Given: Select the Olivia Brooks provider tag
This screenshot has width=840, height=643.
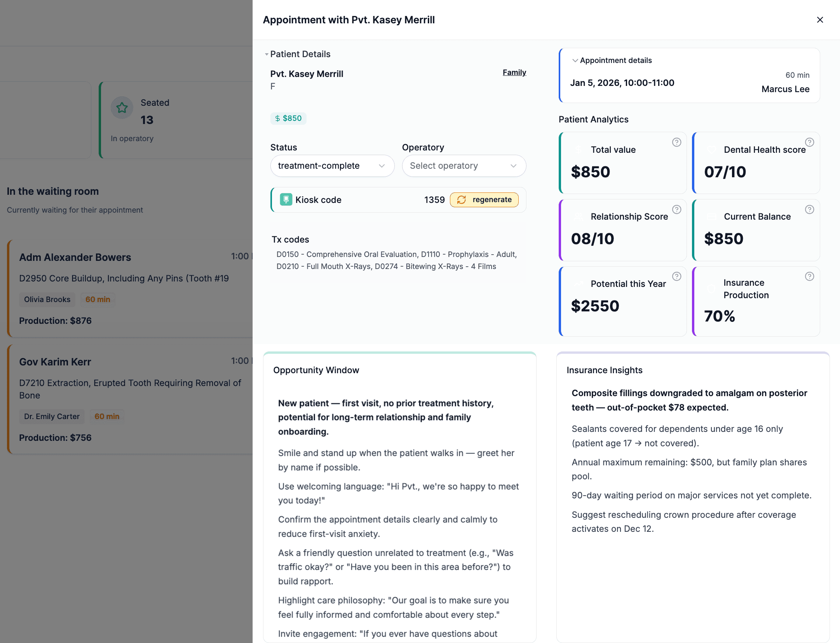Looking at the screenshot, I should coord(47,299).
